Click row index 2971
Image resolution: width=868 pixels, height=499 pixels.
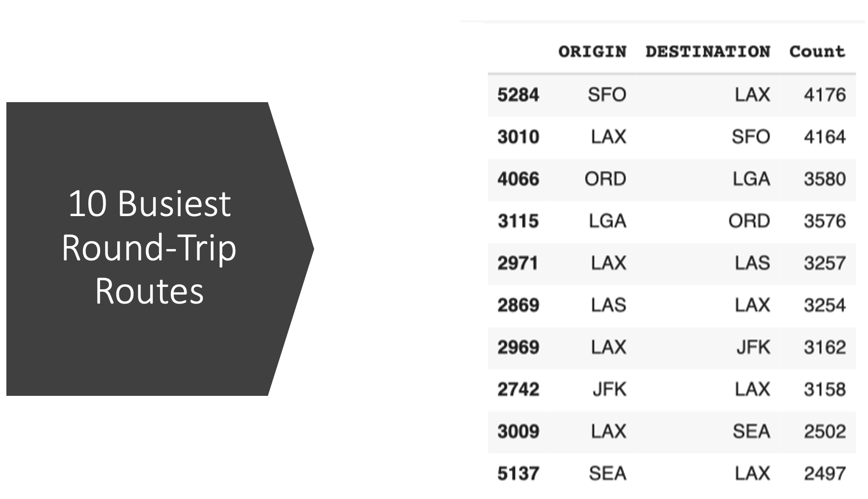518,264
